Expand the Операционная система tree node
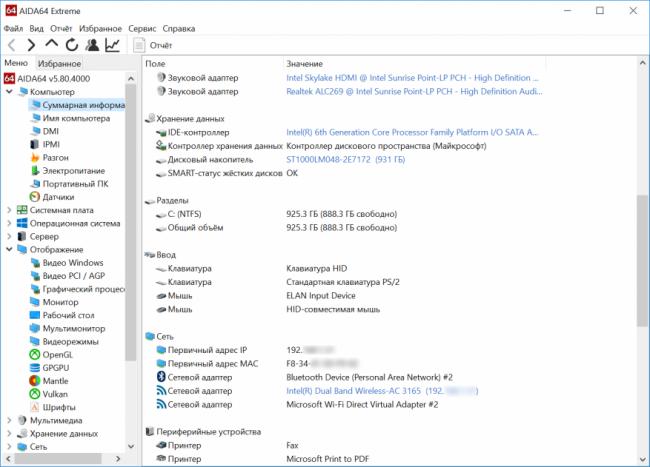Viewport: 650px width, 467px height. (x=9, y=223)
